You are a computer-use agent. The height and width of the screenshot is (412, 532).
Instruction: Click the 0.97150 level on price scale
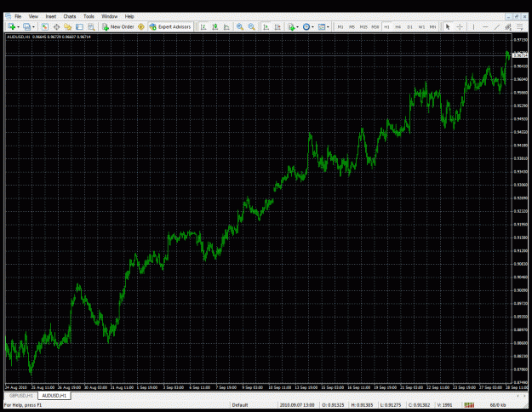520,40
